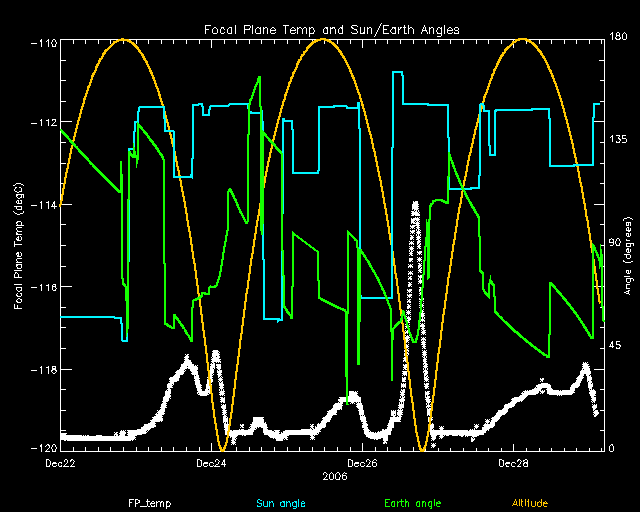This screenshot has height=512, width=640.
Task: Click the -114 temperature tick label
Action: tap(44, 205)
